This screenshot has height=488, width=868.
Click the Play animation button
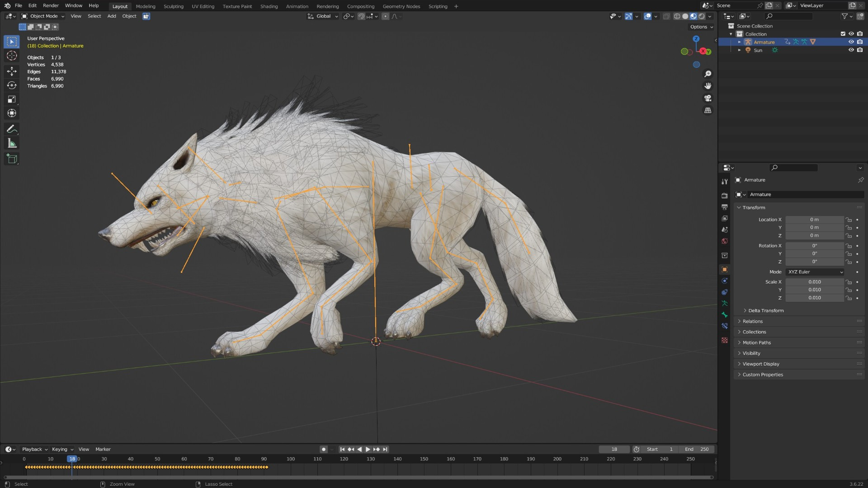(368, 449)
